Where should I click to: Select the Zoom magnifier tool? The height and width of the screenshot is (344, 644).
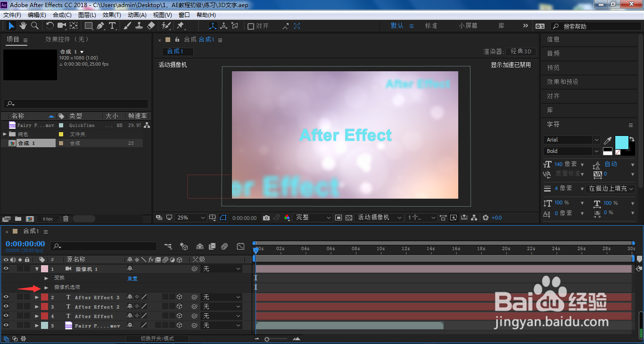tap(34, 26)
